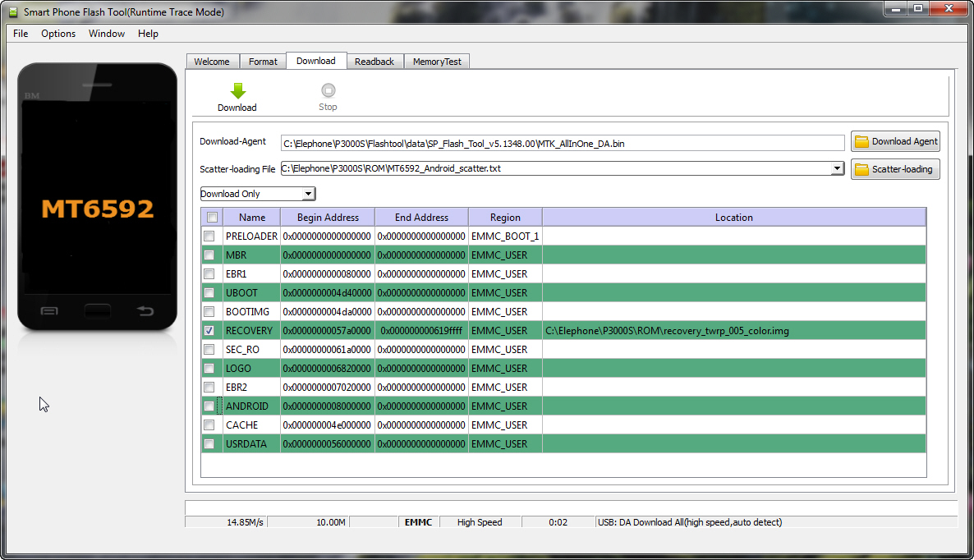Click the High Speed status indicator
The width and height of the screenshot is (974, 560).
[x=479, y=521]
